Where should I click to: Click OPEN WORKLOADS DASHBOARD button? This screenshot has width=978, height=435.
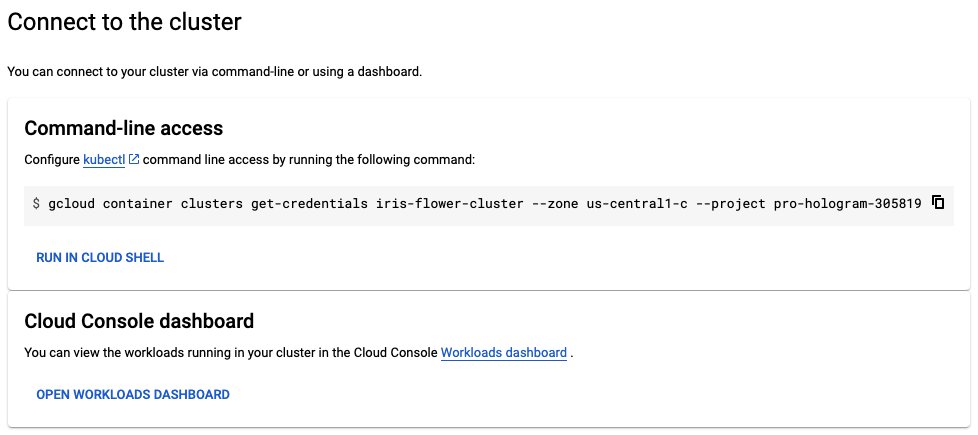[x=133, y=395]
